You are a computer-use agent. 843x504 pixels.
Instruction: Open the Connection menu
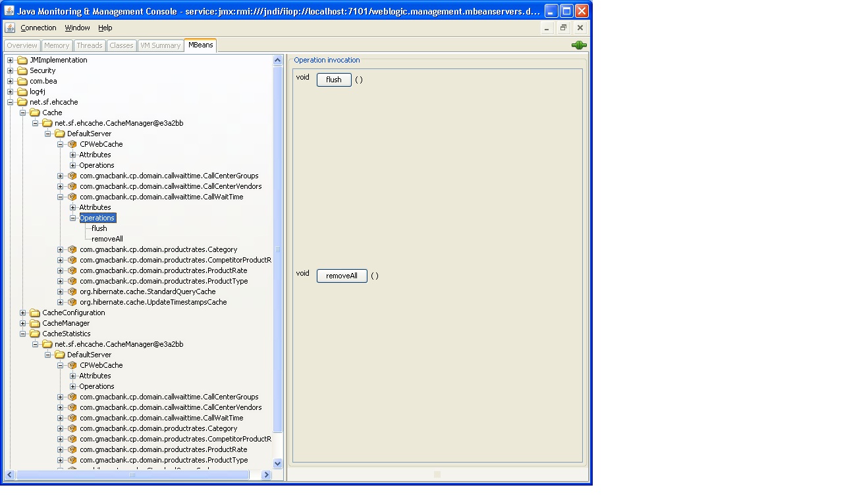[x=38, y=28]
